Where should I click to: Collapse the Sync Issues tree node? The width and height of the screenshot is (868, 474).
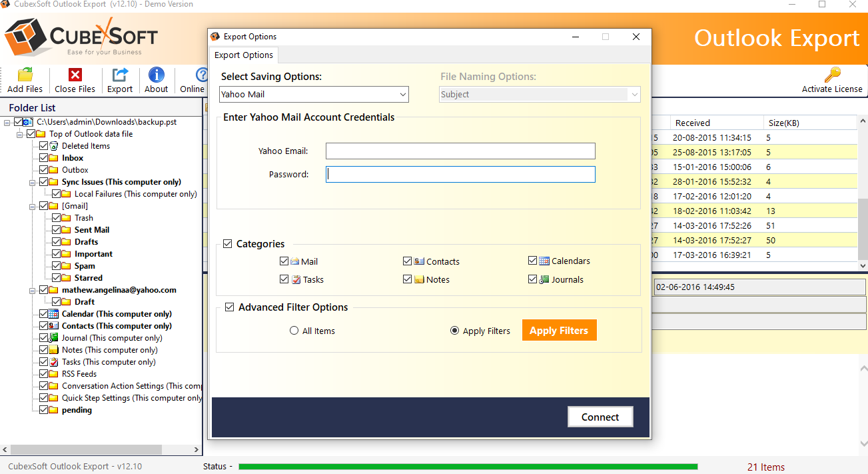(x=33, y=182)
